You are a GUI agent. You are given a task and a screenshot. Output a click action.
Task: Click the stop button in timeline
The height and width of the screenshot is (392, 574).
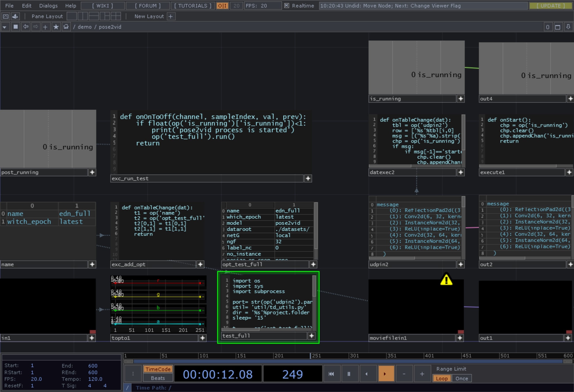[x=349, y=373]
